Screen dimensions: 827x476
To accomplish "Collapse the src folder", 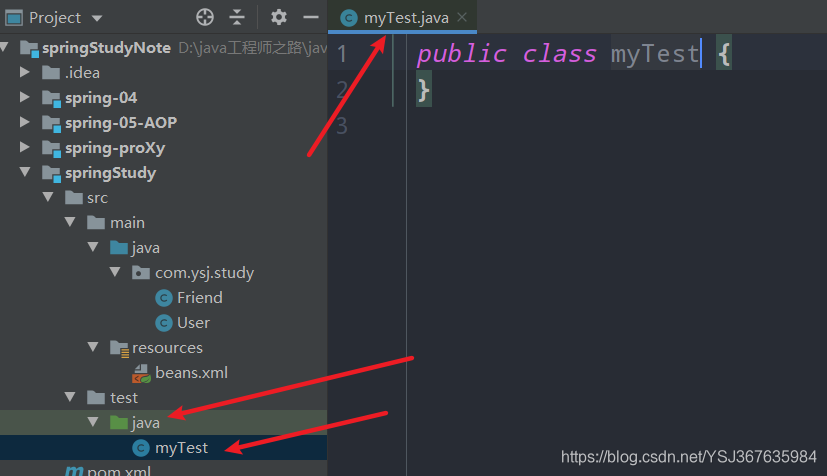I will (x=48, y=197).
